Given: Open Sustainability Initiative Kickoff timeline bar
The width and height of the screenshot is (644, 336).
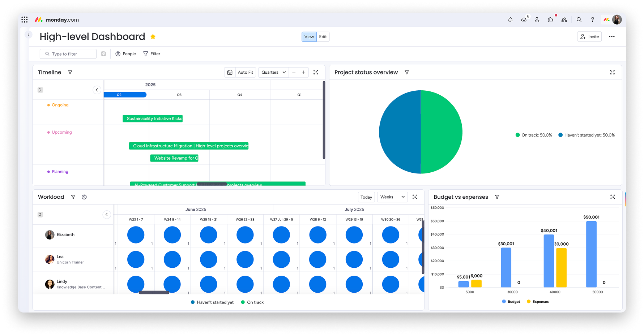Looking at the screenshot, I should [153, 119].
